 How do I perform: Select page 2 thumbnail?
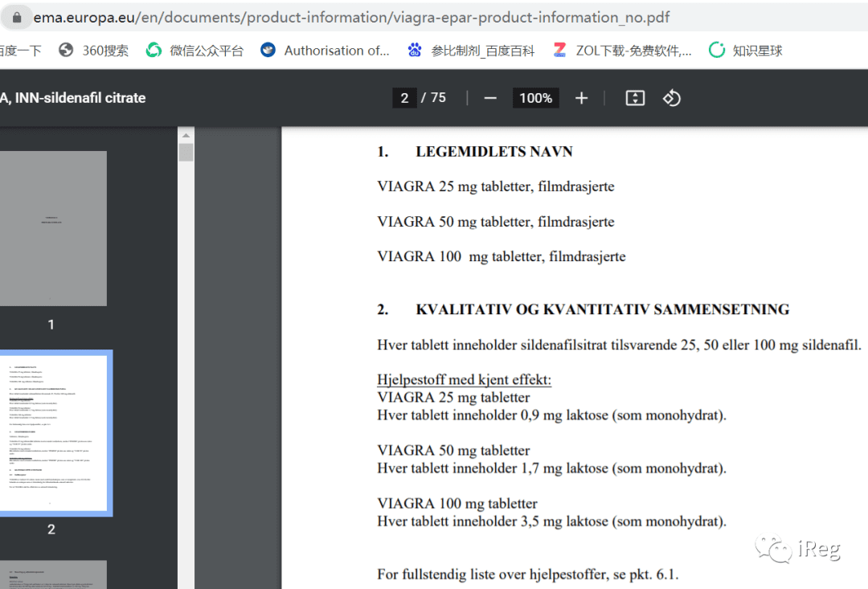[55, 433]
